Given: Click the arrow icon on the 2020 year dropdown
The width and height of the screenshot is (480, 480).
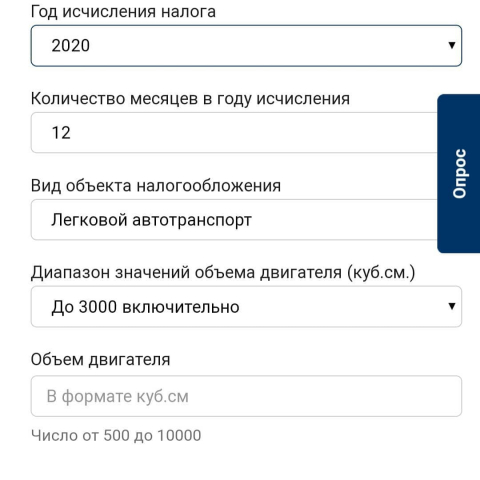Looking at the screenshot, I should click(452, 45).
